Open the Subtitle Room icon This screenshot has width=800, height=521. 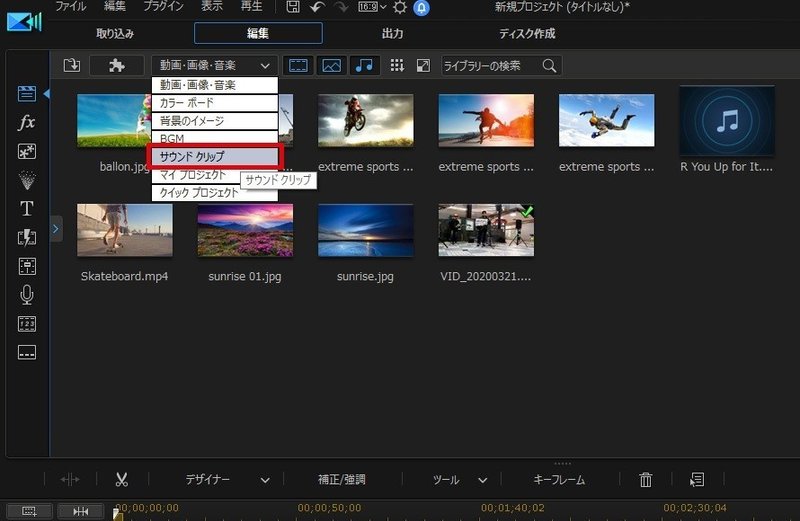(x=27, y=353)
